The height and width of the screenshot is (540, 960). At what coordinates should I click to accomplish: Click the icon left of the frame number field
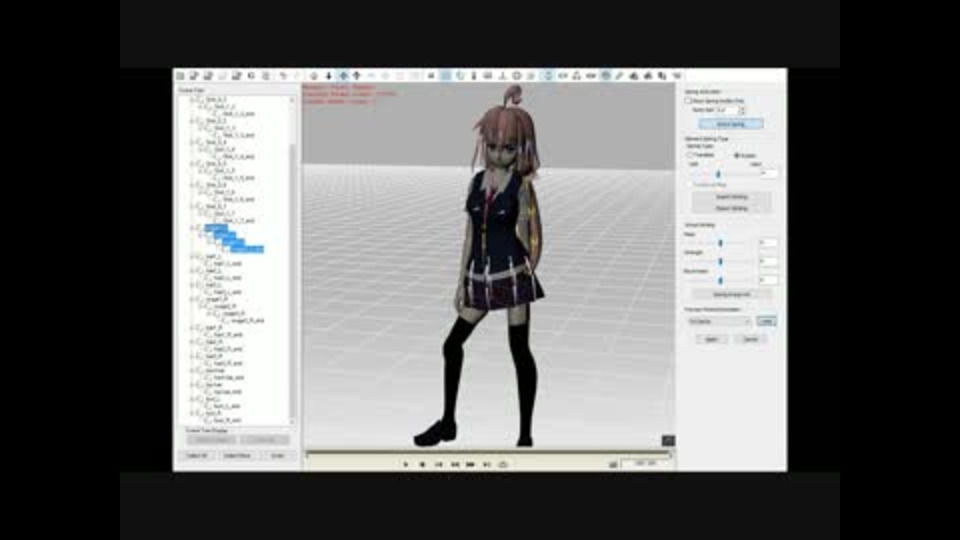613,465
